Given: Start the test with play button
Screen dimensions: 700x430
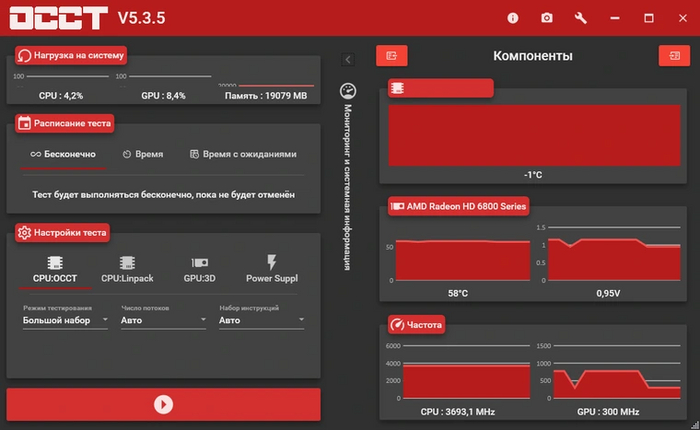Looking at the screenshot, I should (x=163, y=404).
